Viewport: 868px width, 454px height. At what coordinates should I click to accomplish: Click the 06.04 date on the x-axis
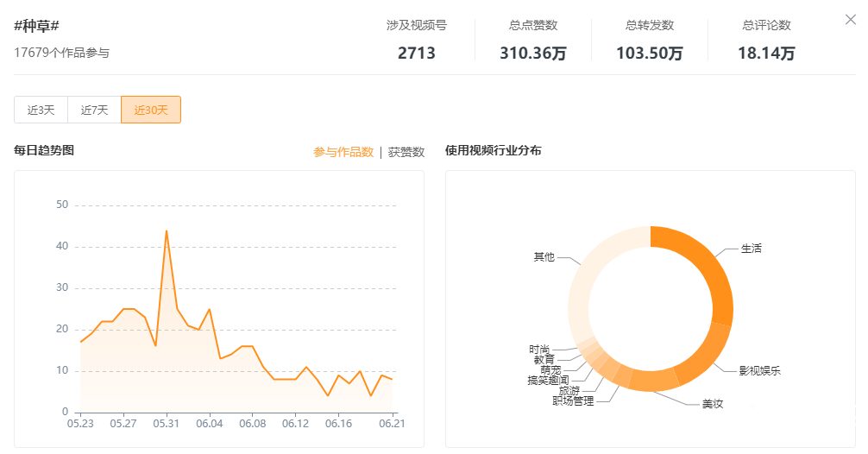[210, 424]
